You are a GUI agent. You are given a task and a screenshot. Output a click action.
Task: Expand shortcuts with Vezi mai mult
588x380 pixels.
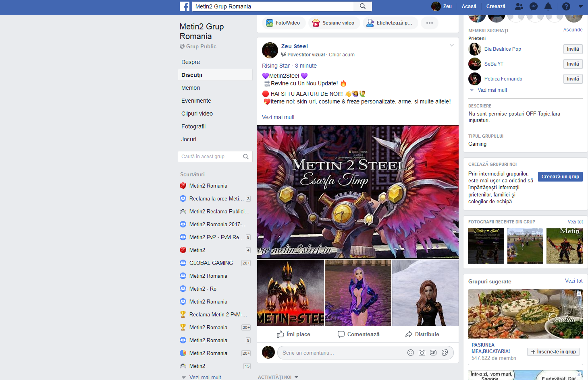pyautogui.click(x=205, y=377)
